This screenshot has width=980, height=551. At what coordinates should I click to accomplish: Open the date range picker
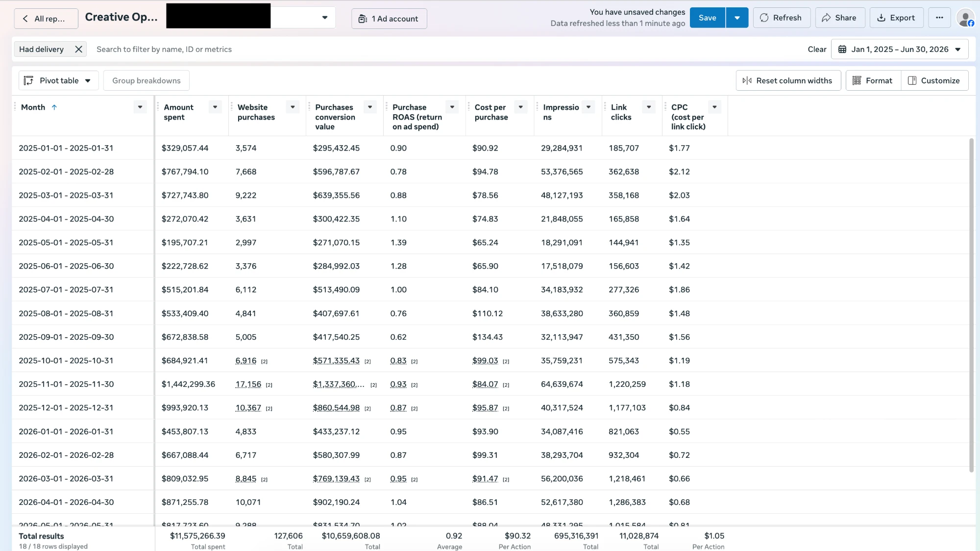pos(900,49)
